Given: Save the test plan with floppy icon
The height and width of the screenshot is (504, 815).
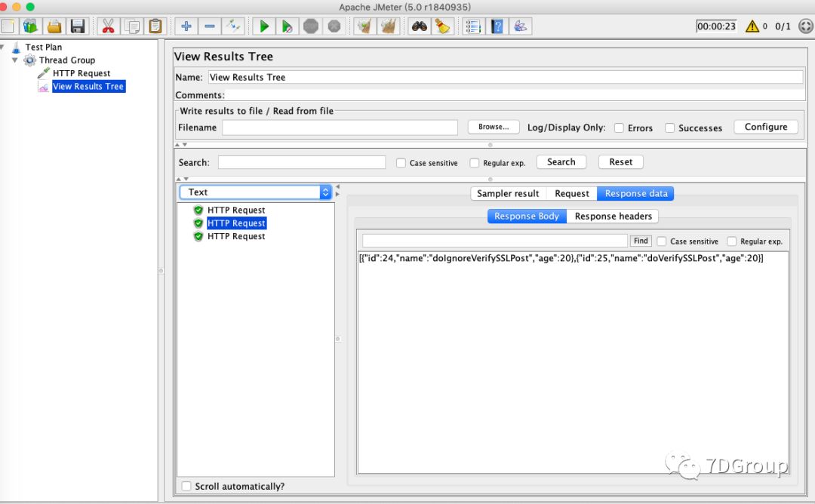Looking at the screenshot, I should point(78,26).
